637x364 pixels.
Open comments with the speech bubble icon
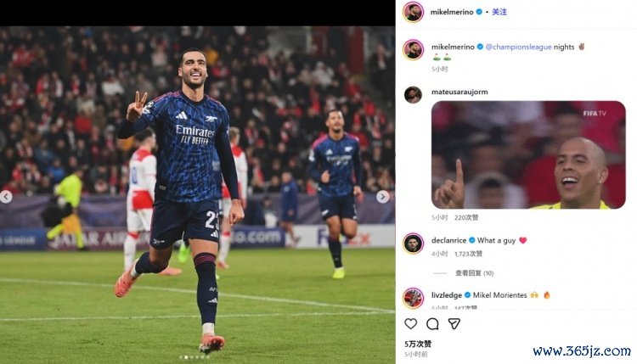pyautogui.click(x=432, y=323)
